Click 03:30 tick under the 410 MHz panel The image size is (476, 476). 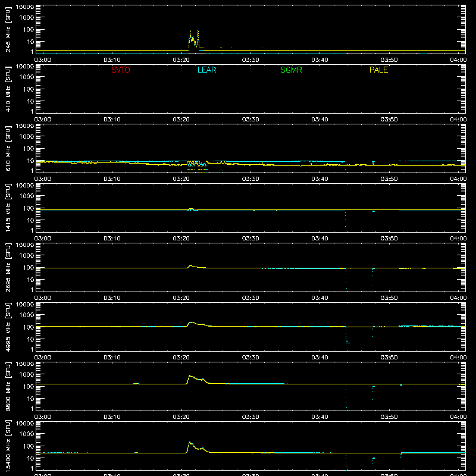[x=250, y=120]
